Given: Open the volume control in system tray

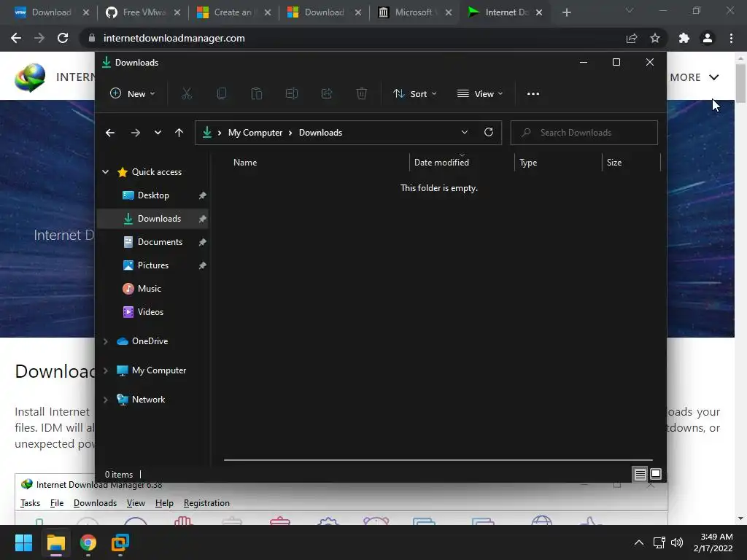Looking at the screenshot, I should (677, 542).
